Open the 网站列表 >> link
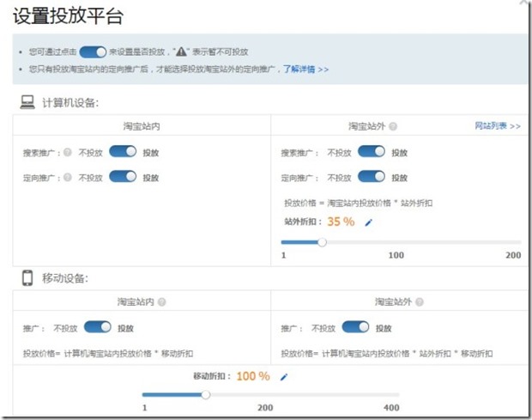Image resolution: width=532 pixels, height=420 pixels. pos(498,126)
